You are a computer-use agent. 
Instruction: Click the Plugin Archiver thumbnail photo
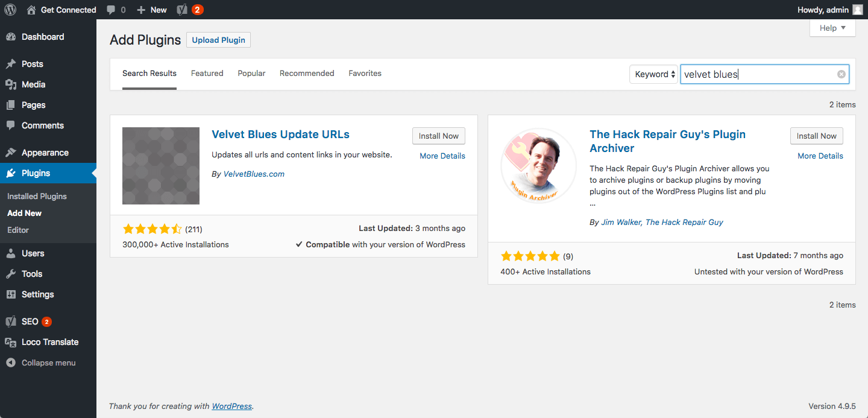point(539,166)
